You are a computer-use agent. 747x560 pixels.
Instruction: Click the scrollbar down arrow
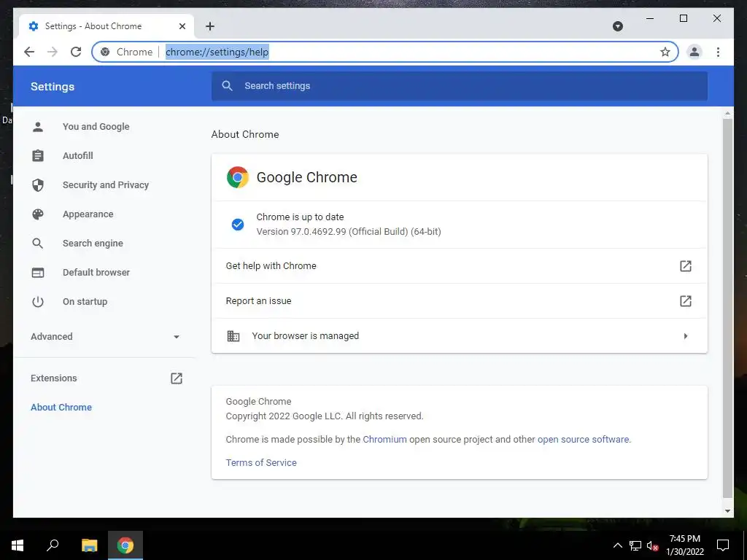click(727, 511)
